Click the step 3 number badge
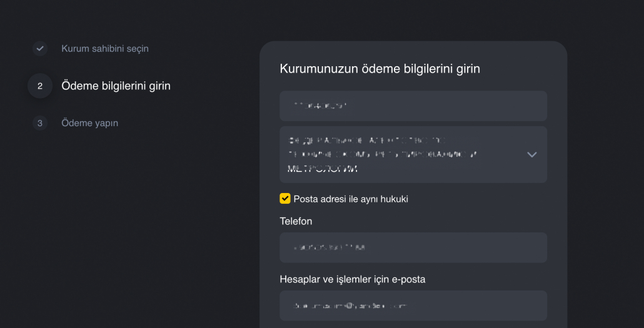This screenshot has width=644, height=328. click(40, 123)
